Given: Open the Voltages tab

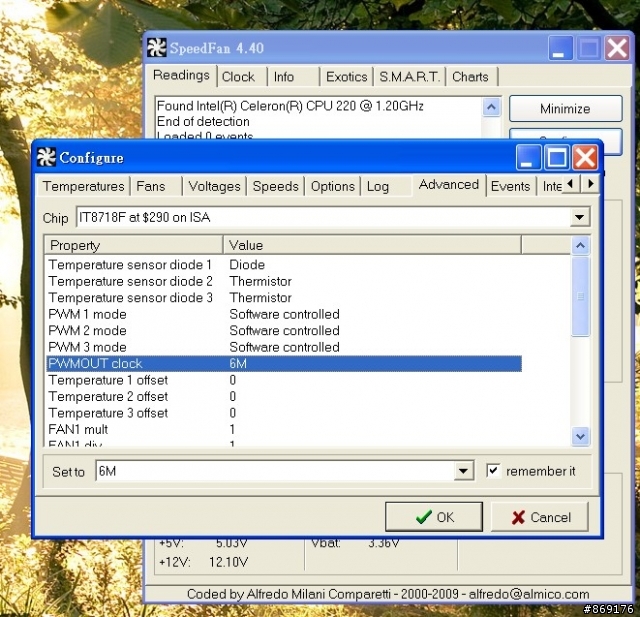Looking at the screenshot, I should [x=214, y=186].
